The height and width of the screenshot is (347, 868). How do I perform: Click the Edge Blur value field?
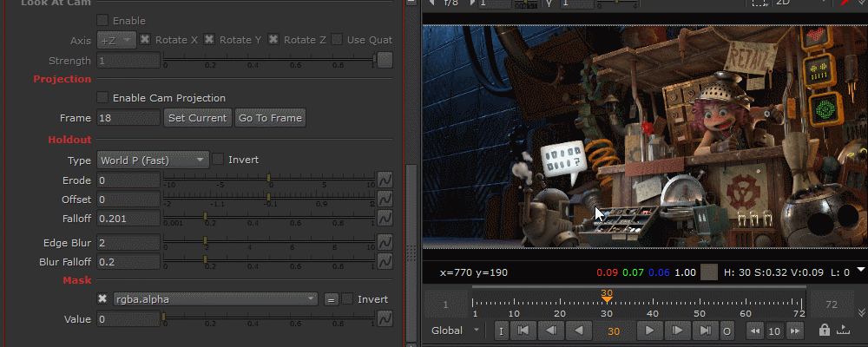[128, 242]
